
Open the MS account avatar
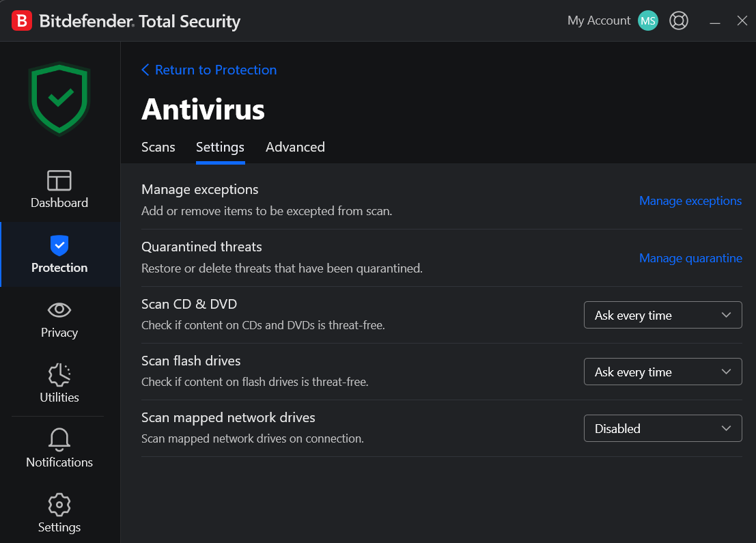647,20
